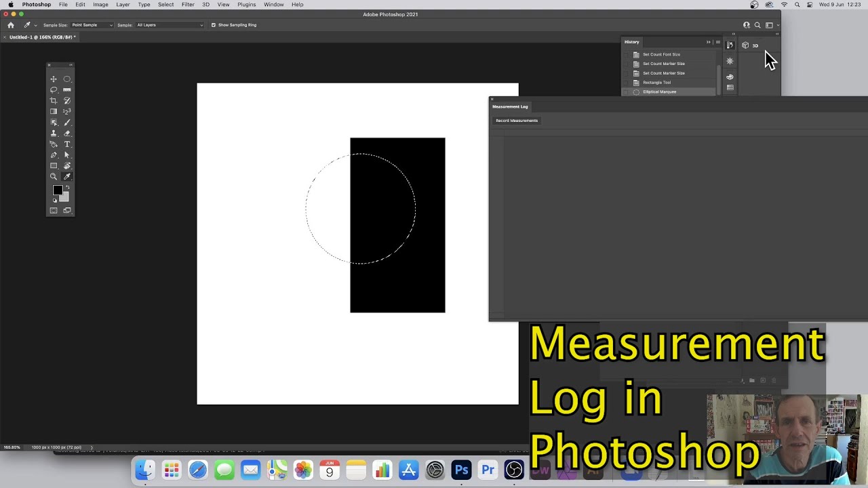
Task: Open the History panel options menu
Action: click(x=717, y=42)
